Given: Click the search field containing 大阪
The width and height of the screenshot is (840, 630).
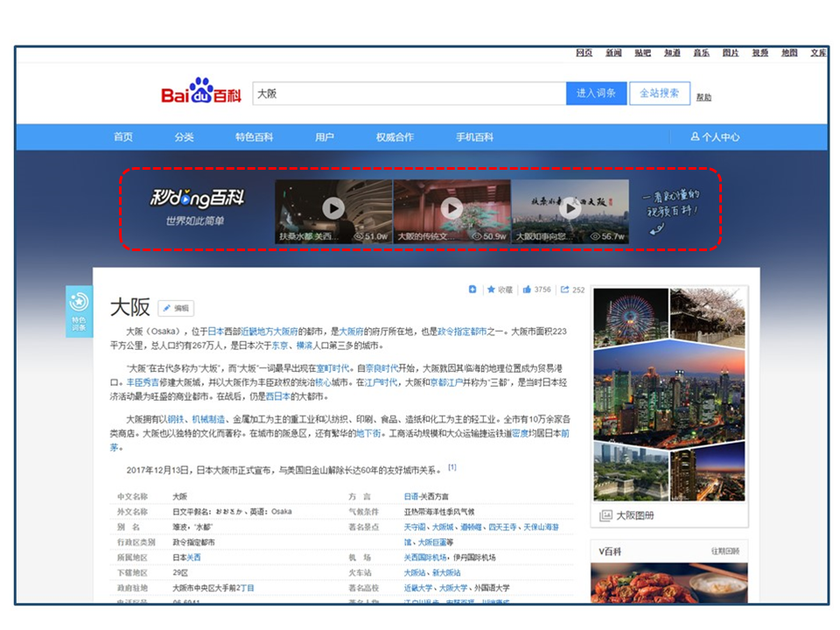Looking at the screenshot, I should coord(409,93).
